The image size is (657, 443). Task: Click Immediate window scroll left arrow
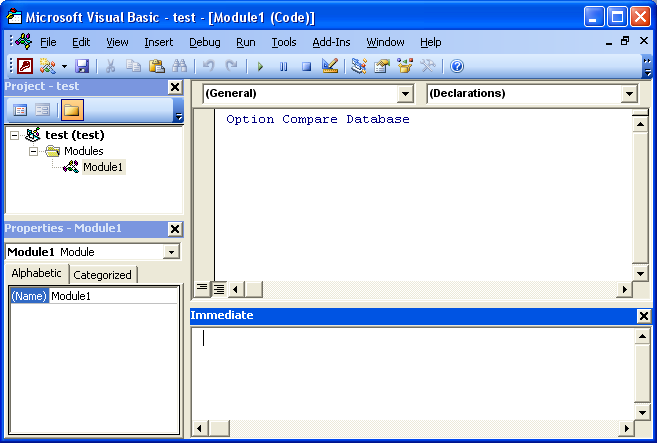199,428
